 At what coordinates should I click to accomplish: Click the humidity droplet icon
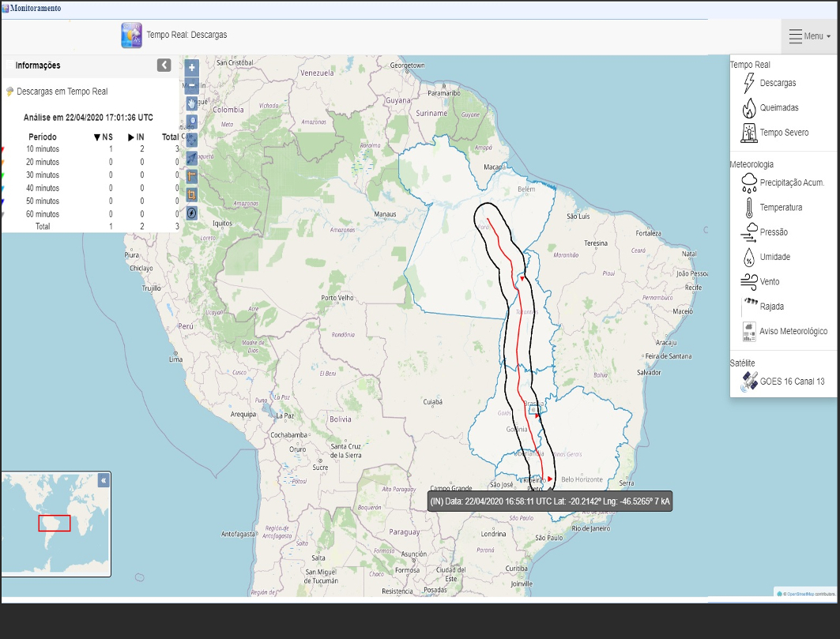tap(749, 257)
